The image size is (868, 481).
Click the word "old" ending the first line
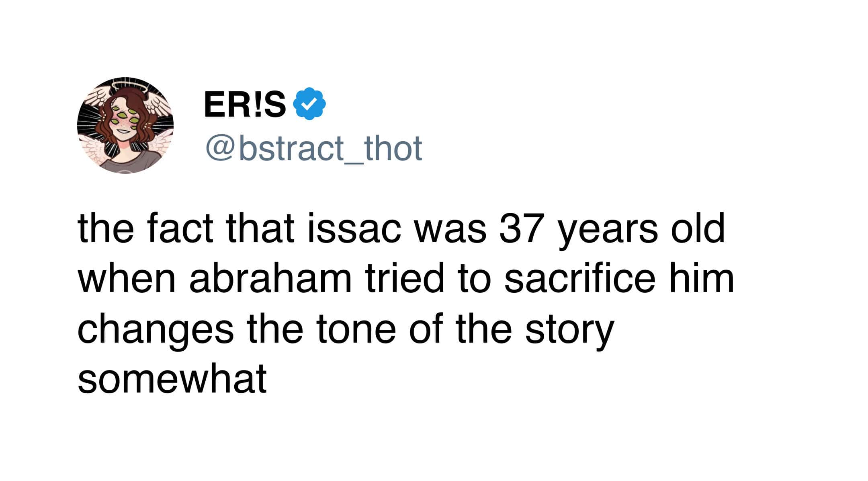[697, 229]
